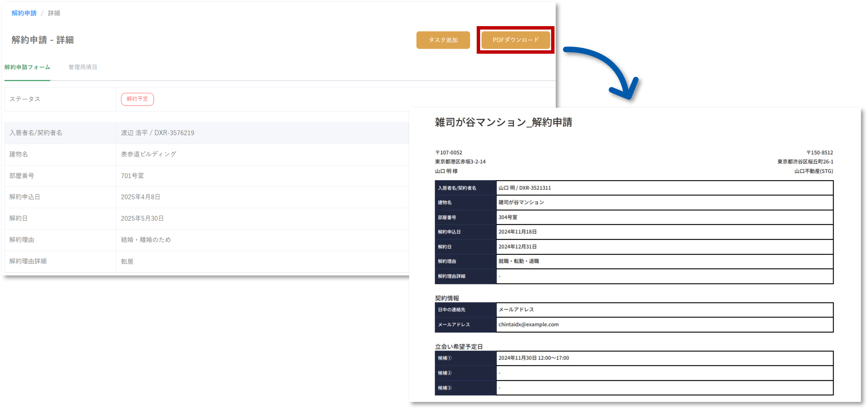Screen dimensions: 868x409
Task: Click the 解約理由詳細 value 転居
Action: coord(127,261)
